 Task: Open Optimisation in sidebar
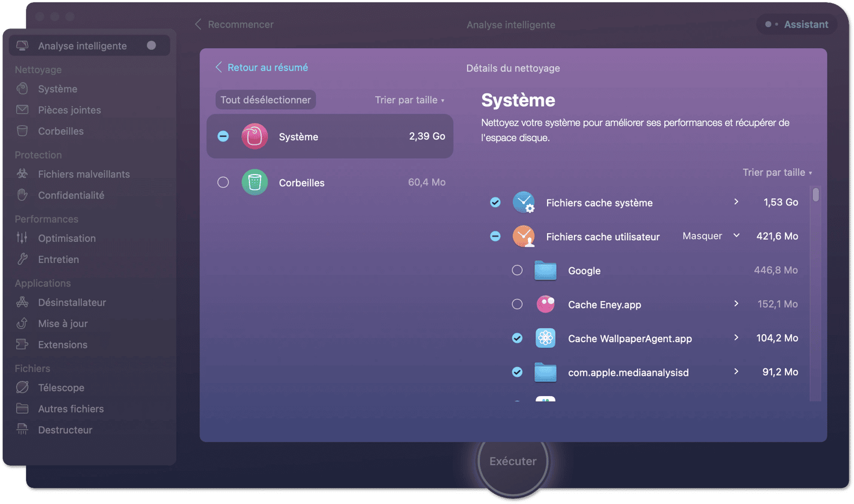[67, 238]
